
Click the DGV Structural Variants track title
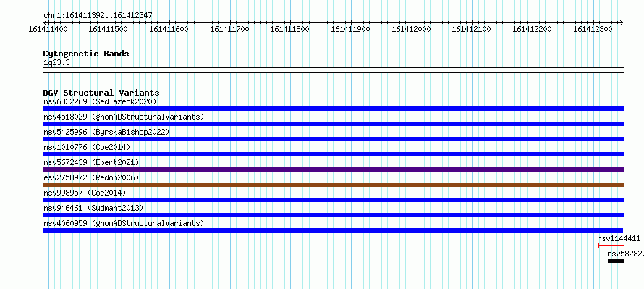101,93
